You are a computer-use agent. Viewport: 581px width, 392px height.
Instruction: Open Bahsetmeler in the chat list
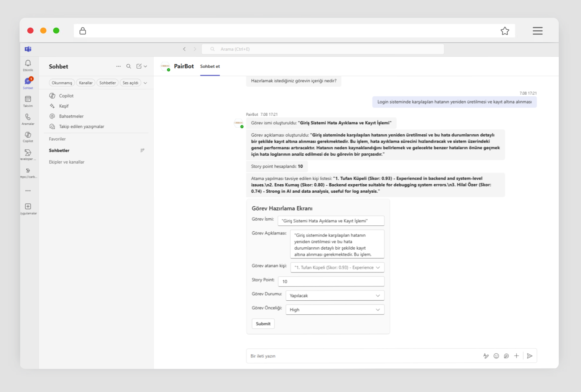(x=71, y=116)
